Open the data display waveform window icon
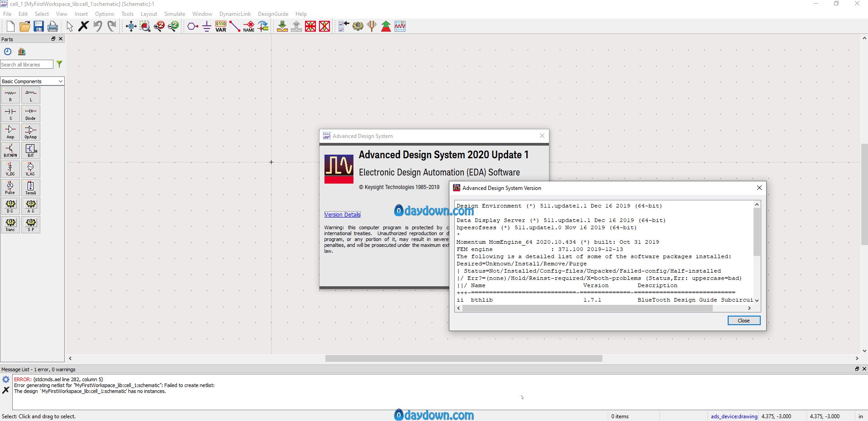 pyautogui.click(x=400, y=26)
